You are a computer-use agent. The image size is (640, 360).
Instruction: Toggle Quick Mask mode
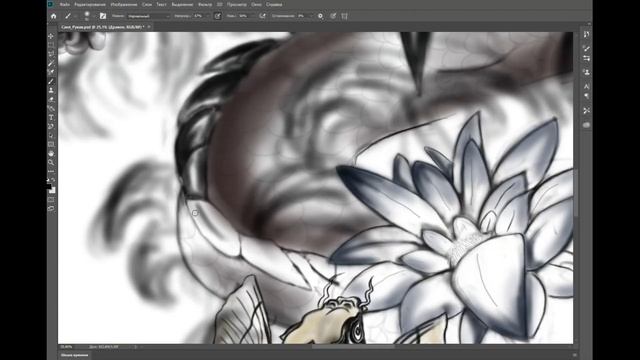51,200
